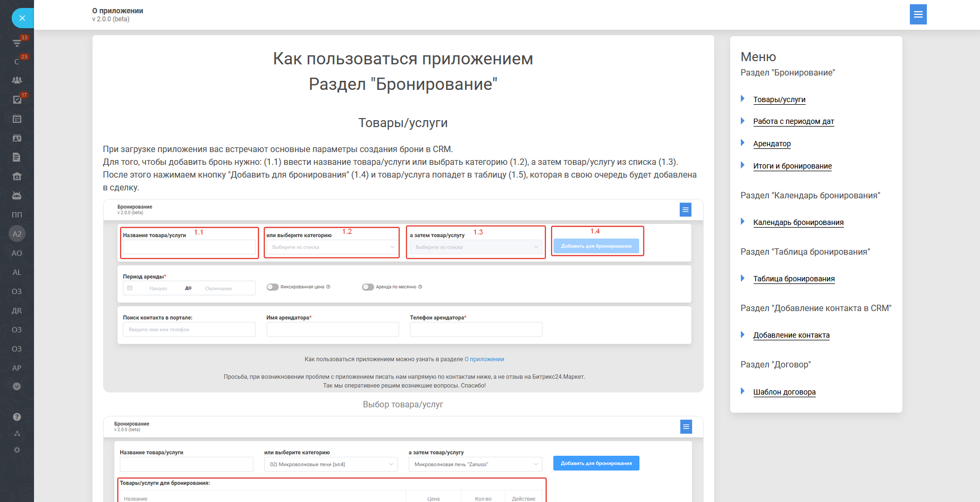Open the empty category dropdown marked Выберите из списка
This screenshot has width=980, height=502.
click(333, 247)
